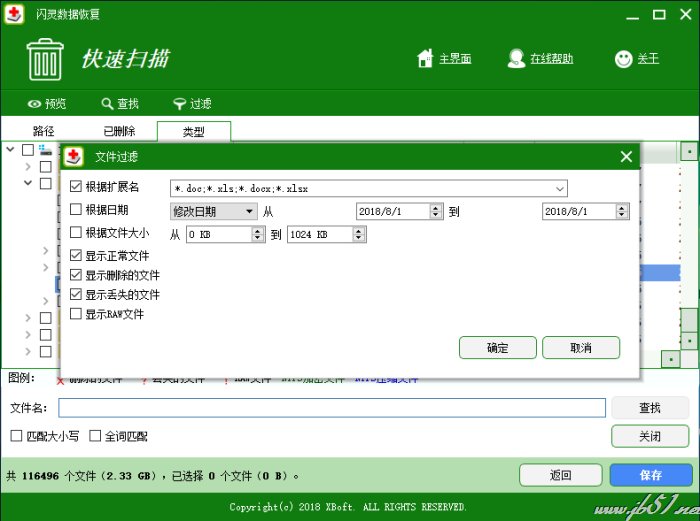
Task: Click the 查找 search button
Action: [650, 408]
